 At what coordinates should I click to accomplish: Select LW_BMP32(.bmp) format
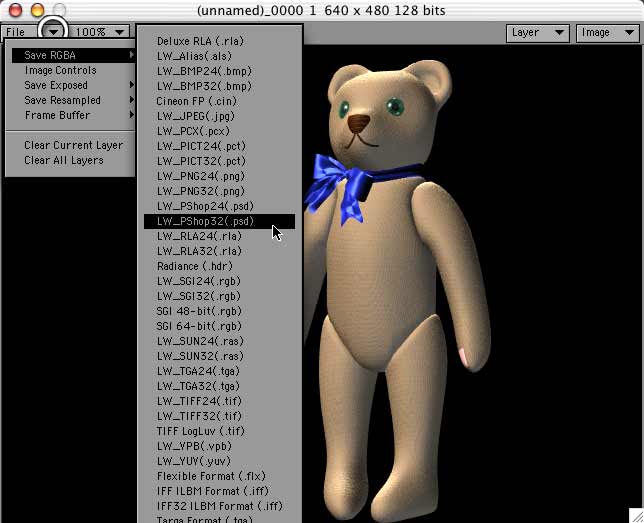pyautogui.click(x=219, y=86)
